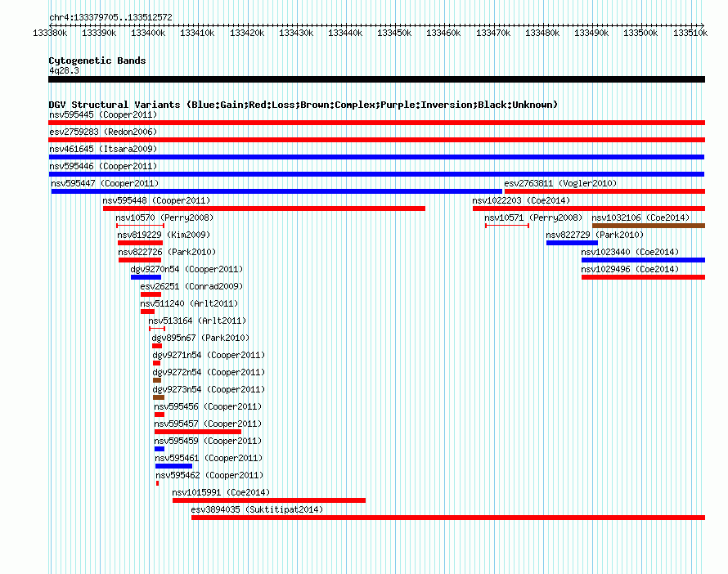
Task: Click nsv10570 (Perry2008) label
Action: tap(164, 217)
